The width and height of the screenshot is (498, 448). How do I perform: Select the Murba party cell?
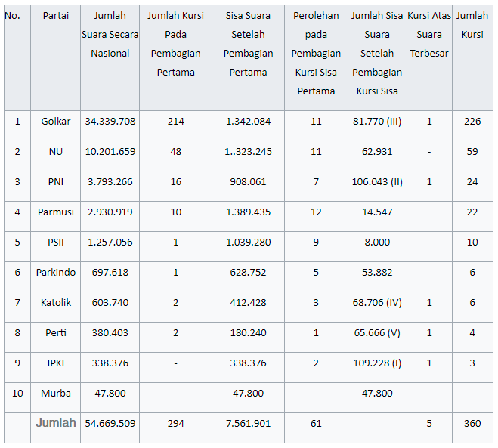coord(55,394)
